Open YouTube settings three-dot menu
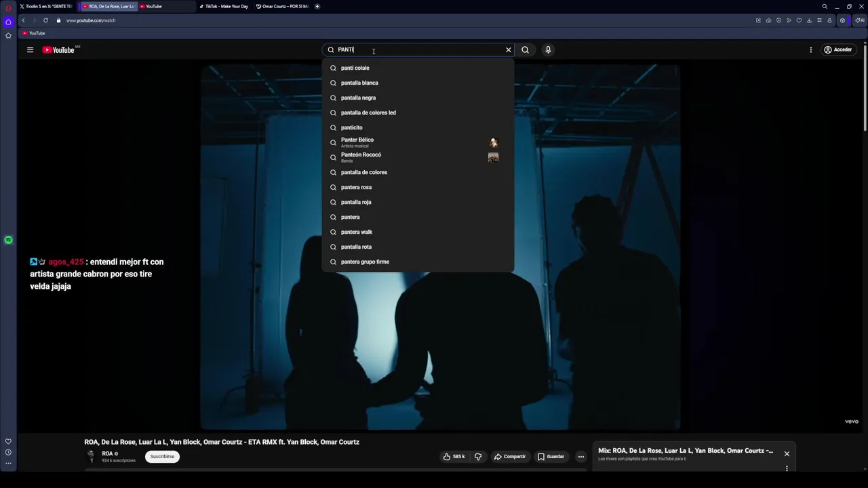The width and height of the screenshot is (868, 488). (x=810, y=49)
